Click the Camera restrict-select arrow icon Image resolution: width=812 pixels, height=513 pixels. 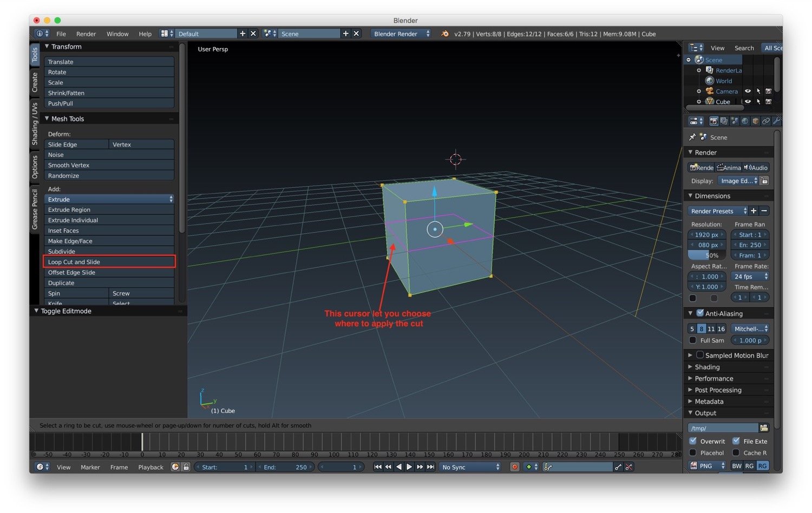pos(758,91)
